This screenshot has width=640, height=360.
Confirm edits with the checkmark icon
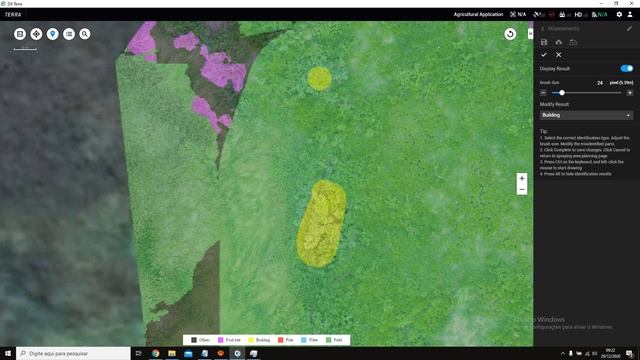544,55
